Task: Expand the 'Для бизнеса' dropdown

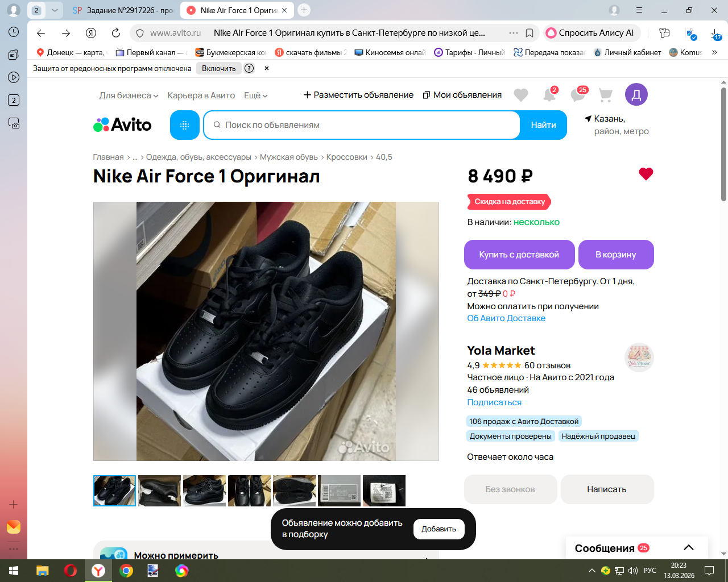Action: (129, 95)
